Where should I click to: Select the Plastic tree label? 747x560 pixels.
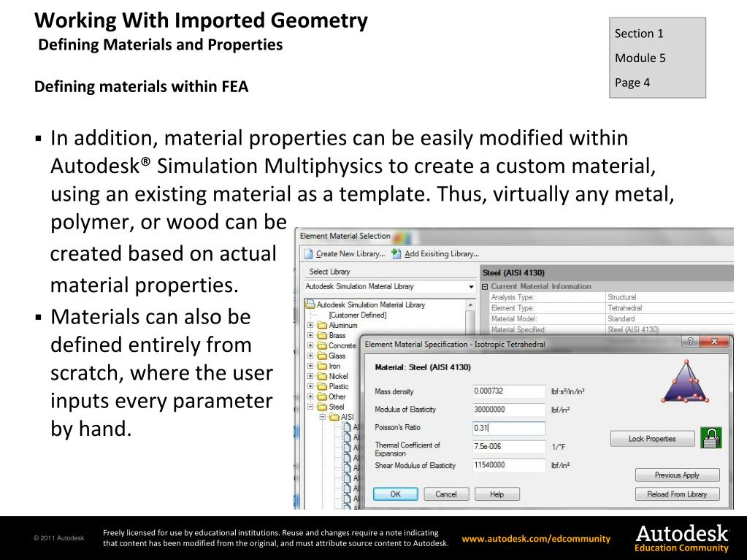[338, 386]
